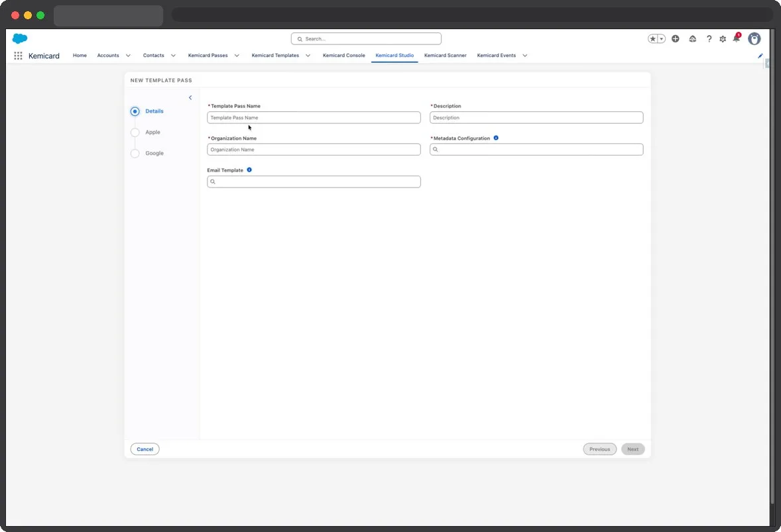Viewport: 781px width, 532px height.
Task: Focus the Template Pass Name field
Action: coord(314,117)
